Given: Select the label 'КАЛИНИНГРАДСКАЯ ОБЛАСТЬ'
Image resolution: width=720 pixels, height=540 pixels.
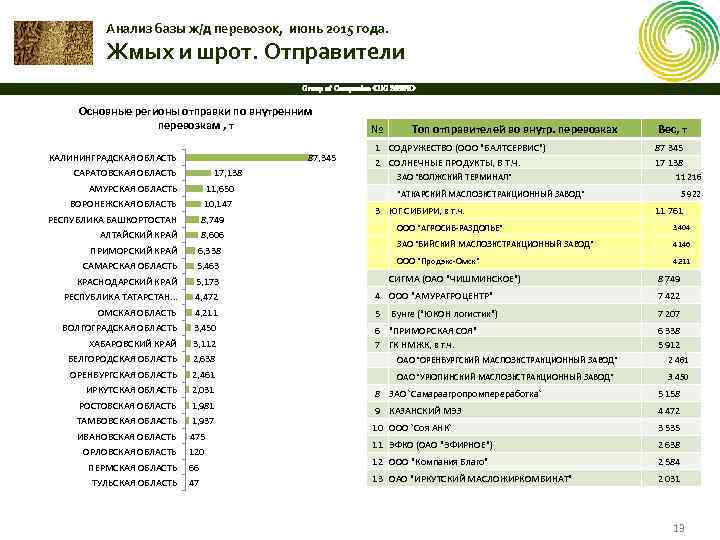Looking at the screenshot, I should click(x=112, y=158).
